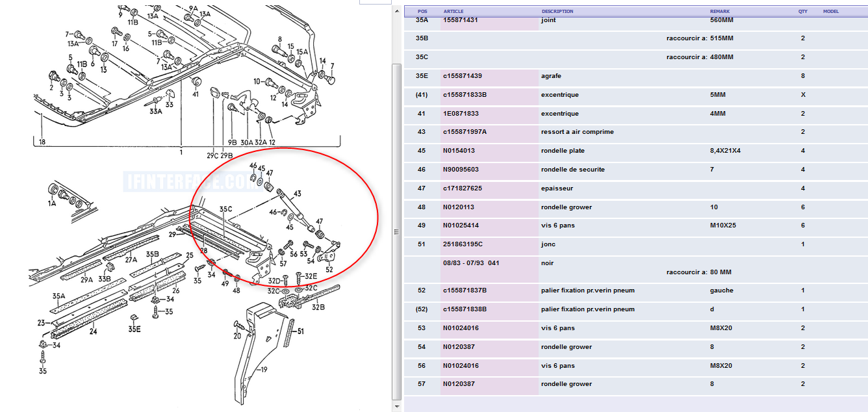The height and width of the screenshot is (412, 868).
Task: Click callout 18 in the upper diagram
Action: click(x=42, y=142)
